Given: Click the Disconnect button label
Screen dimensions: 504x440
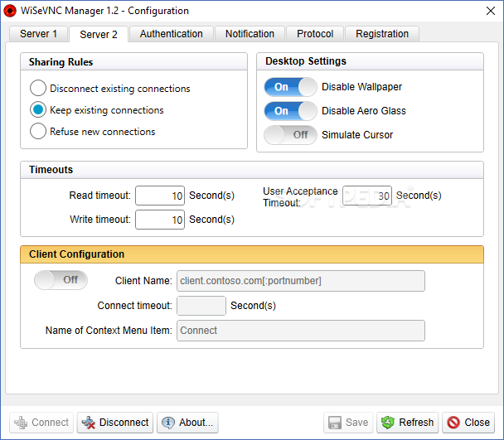Looking at the screenshot, I should click(x=124, y=423).
